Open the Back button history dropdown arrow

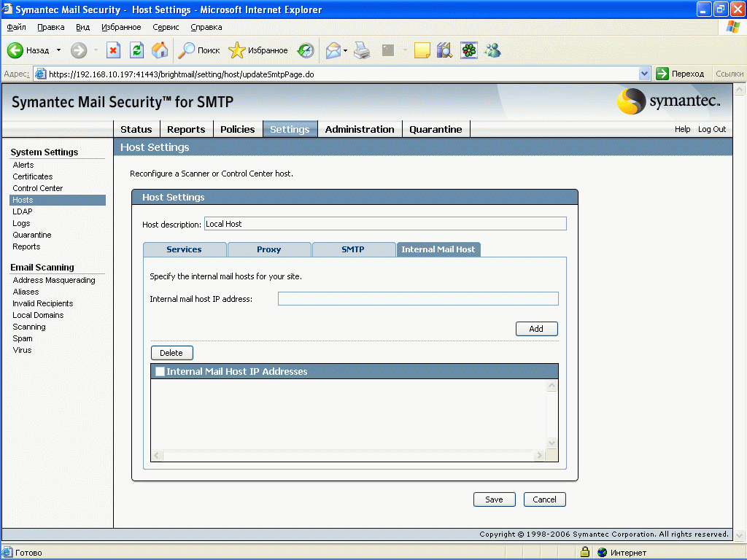point(58,50)
